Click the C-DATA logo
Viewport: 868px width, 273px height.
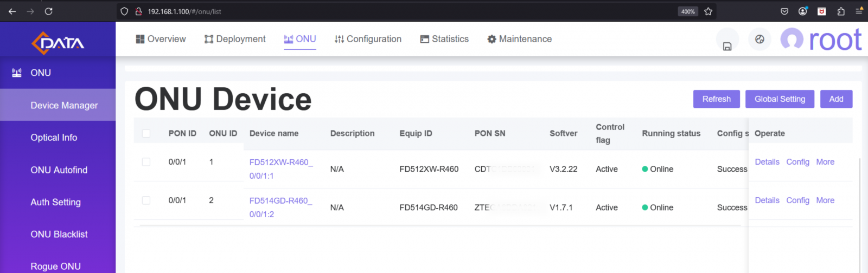pyautogui.click(x=58, y=43)
